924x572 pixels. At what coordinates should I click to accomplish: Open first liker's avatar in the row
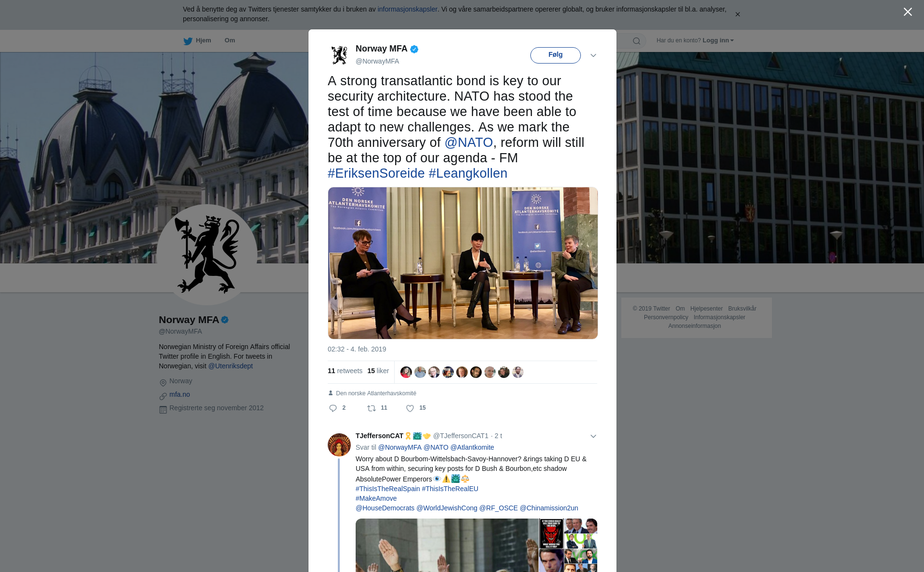point(406,372)
